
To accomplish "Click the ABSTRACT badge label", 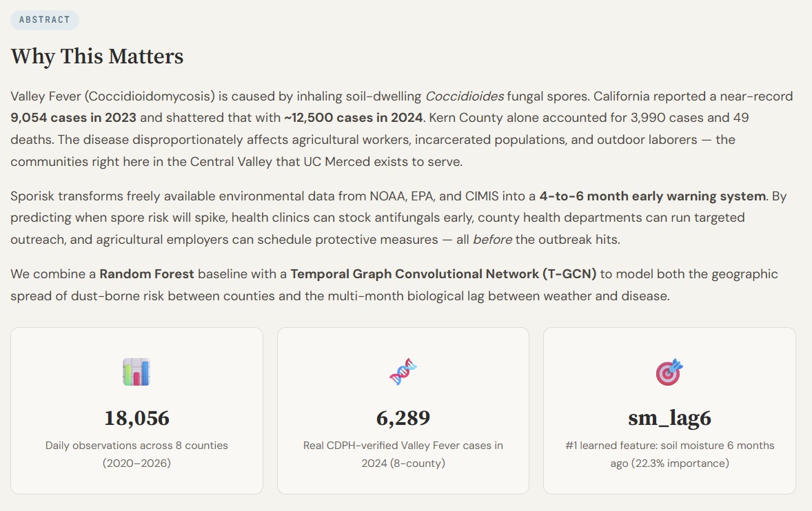I will tap(45, 20).
